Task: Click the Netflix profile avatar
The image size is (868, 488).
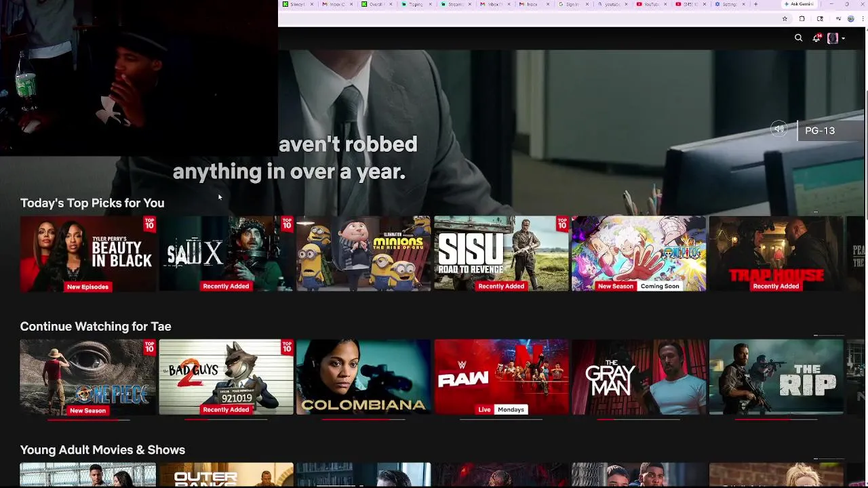Action: click(x=833, y=38)
